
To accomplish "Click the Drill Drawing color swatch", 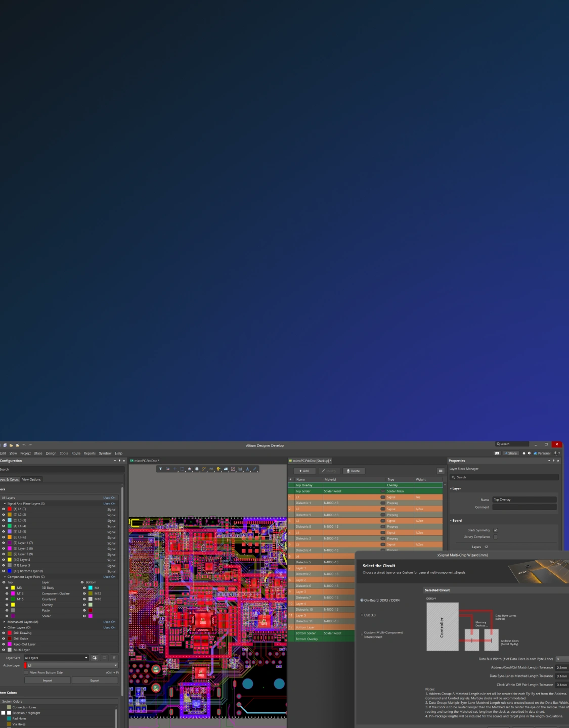I will point(10,633).
